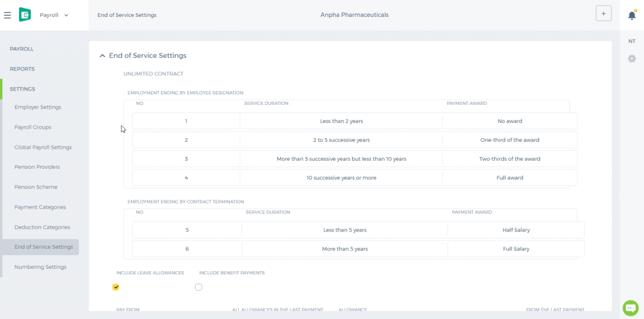Open Numbering Settings page

pyautogui.click(x=40, y=267)
